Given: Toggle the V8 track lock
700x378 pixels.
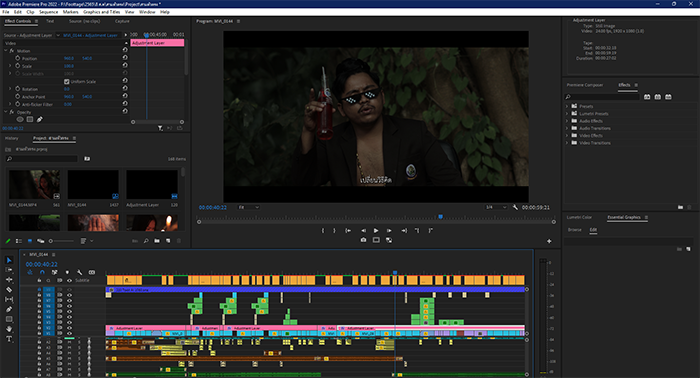Looking at the screenshot, I should pos(39,295).
